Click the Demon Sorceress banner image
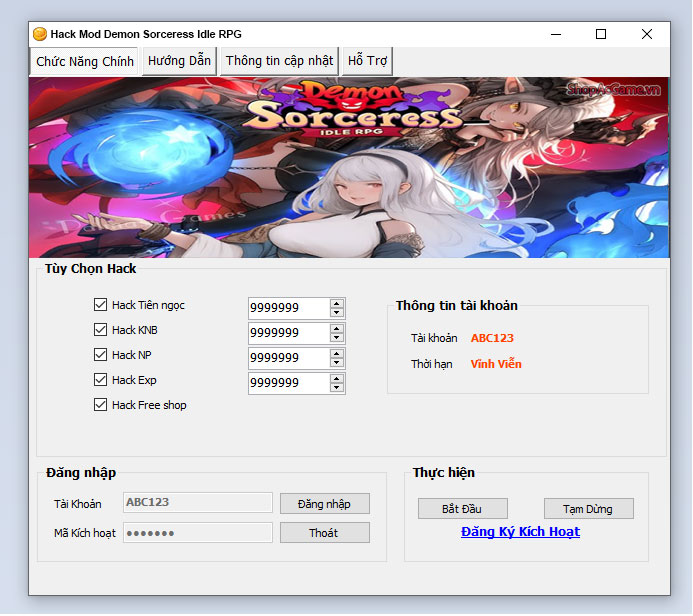The image size is (693, 616). (349, 167)
